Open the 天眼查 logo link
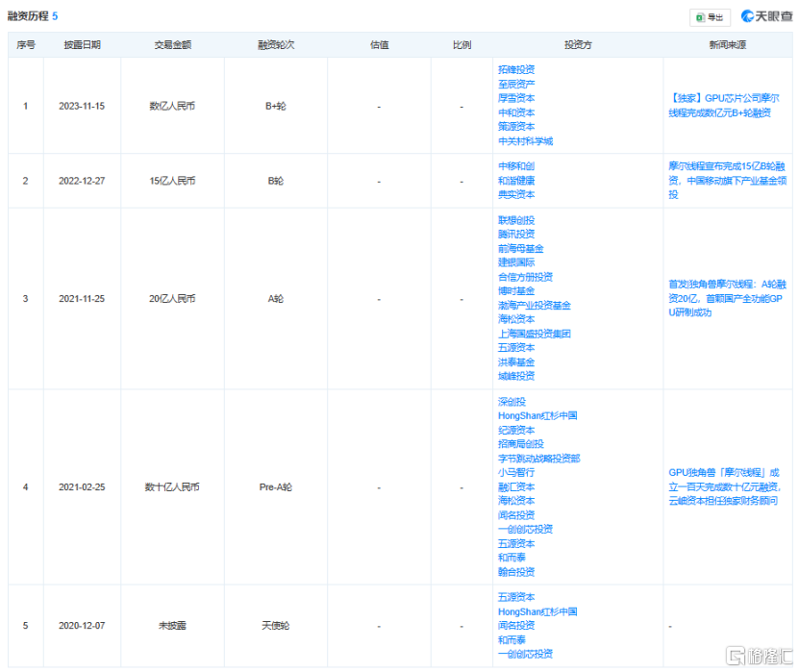Screen dimensions: 799x672 tap(767, 16)
